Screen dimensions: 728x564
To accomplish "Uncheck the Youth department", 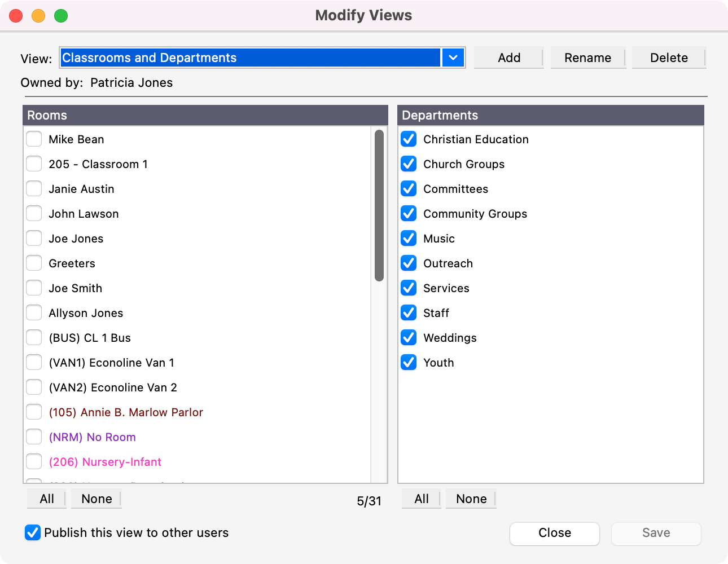I will pos(409,363).
